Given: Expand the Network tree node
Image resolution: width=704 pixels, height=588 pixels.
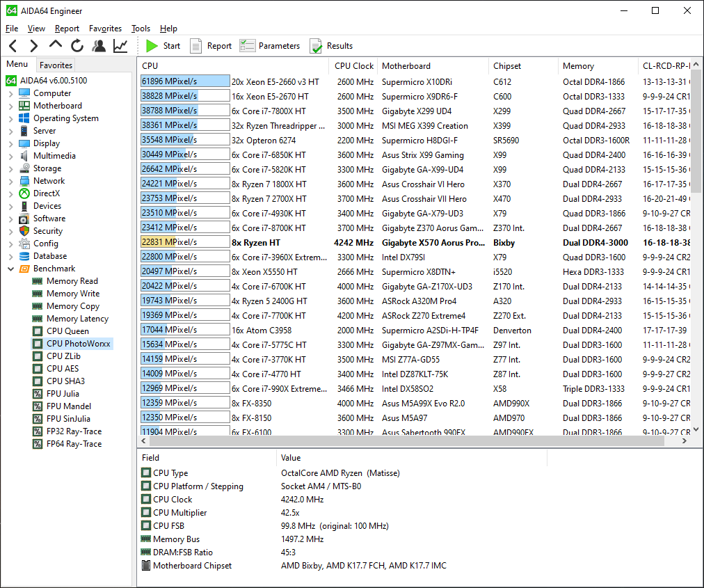Looking at the screenshot, I should [x=10, y=182].
